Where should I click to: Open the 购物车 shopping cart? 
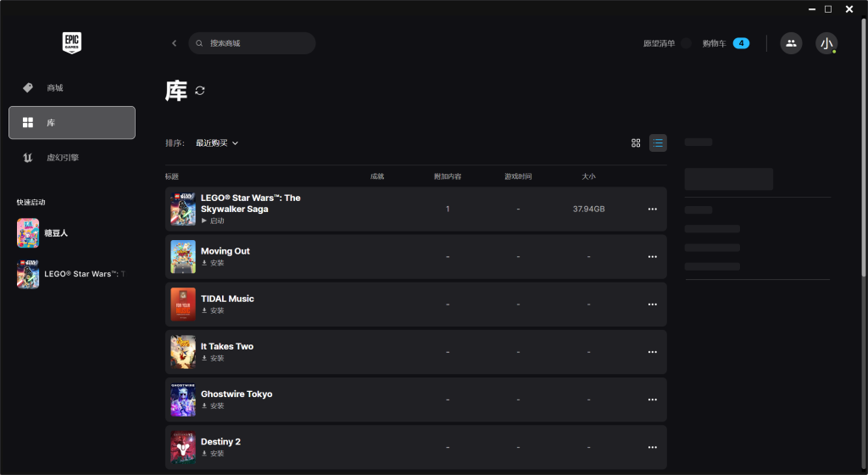pos(726,43)
